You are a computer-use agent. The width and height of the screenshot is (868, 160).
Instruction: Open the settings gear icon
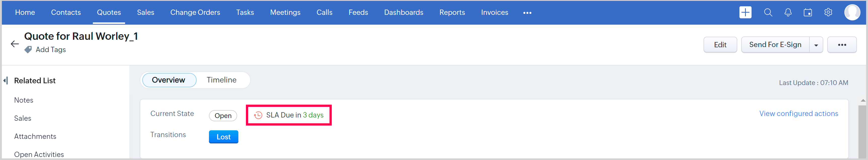[x=828, y=13]
